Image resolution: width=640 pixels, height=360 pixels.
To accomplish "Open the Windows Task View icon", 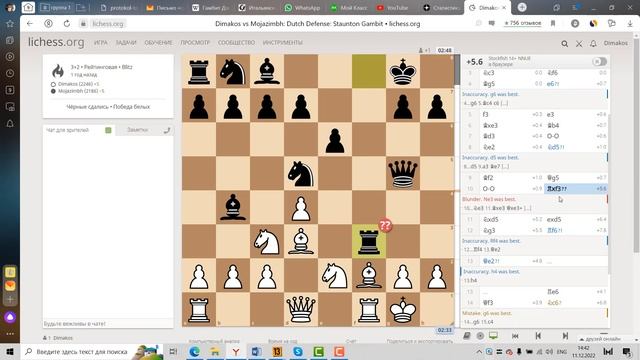I will point(173,351).
